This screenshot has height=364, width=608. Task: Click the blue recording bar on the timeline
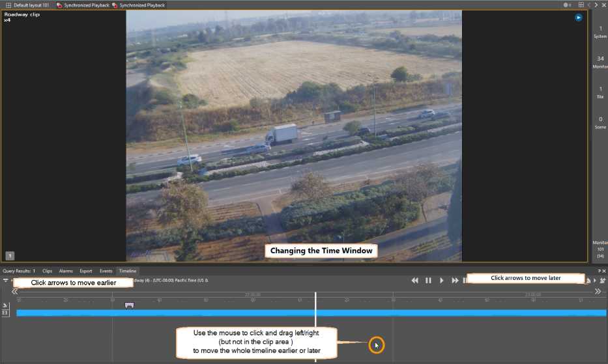(x=261, y=313)
